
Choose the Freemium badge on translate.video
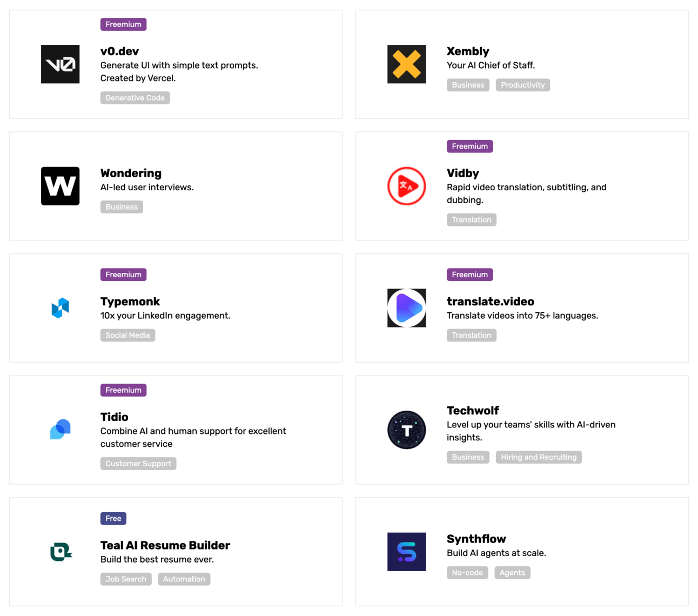469,274
